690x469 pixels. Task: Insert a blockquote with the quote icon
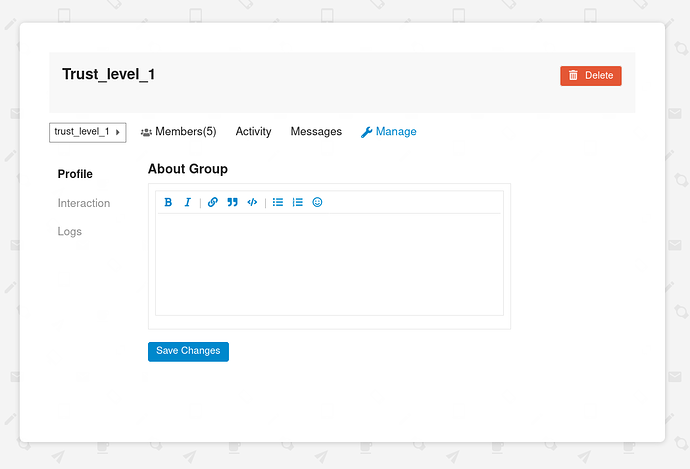[232, 202]
